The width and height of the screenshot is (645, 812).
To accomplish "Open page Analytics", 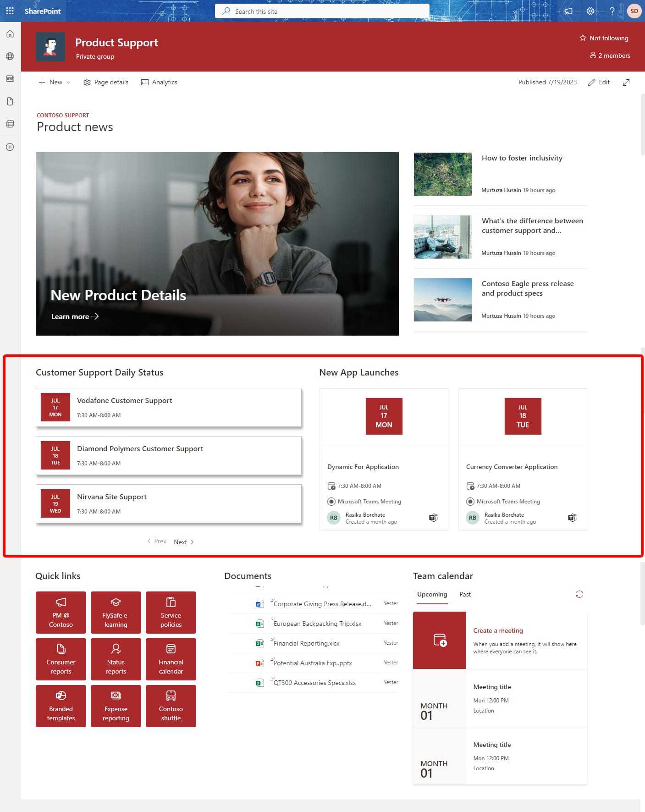I will tap(159, 82).
